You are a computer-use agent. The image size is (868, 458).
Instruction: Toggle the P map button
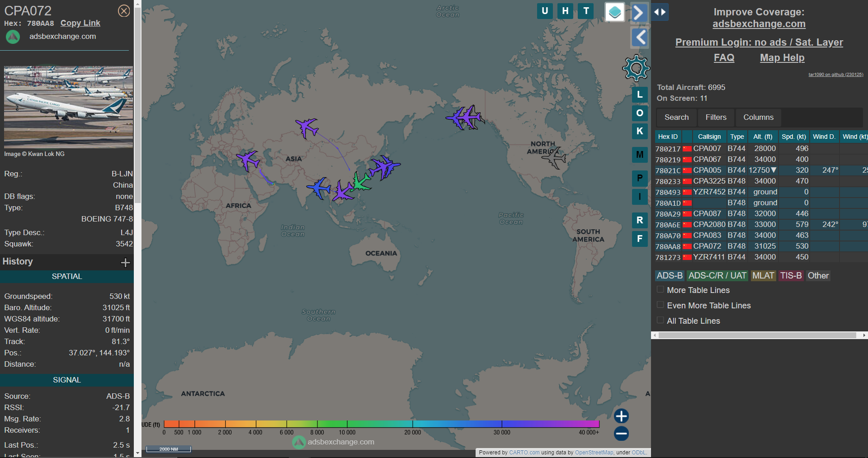click(640, 178)
